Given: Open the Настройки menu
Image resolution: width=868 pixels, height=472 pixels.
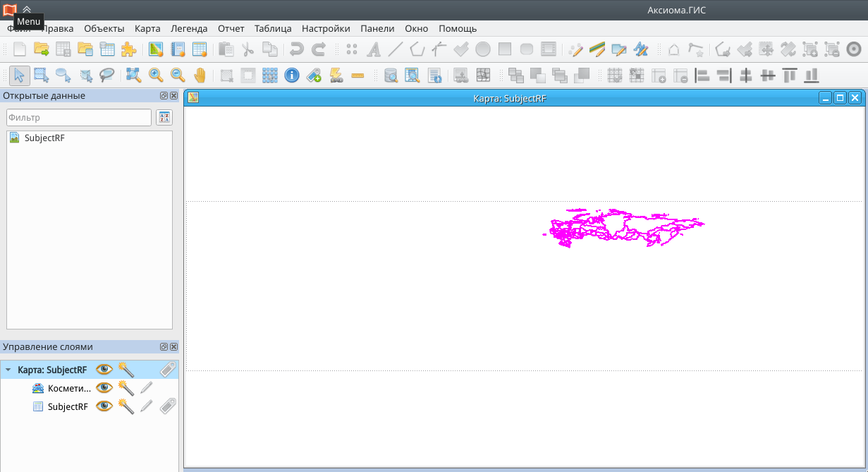Looking at the screenshot, I should [x=325, y=28].
